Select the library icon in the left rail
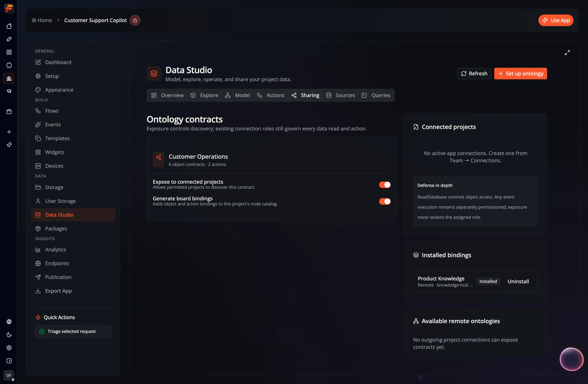The image size is (588, 384). [x=9, y=78]
